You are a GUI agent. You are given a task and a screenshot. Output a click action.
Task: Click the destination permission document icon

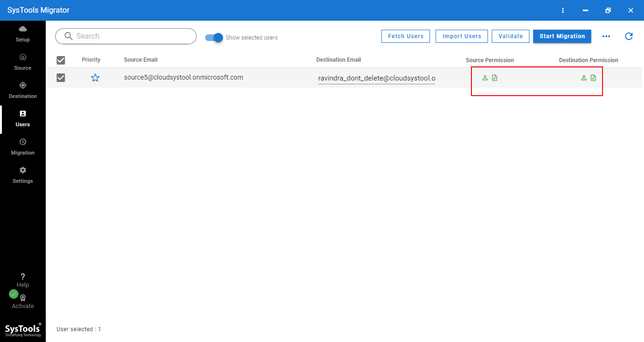click(x=593, y=78)
